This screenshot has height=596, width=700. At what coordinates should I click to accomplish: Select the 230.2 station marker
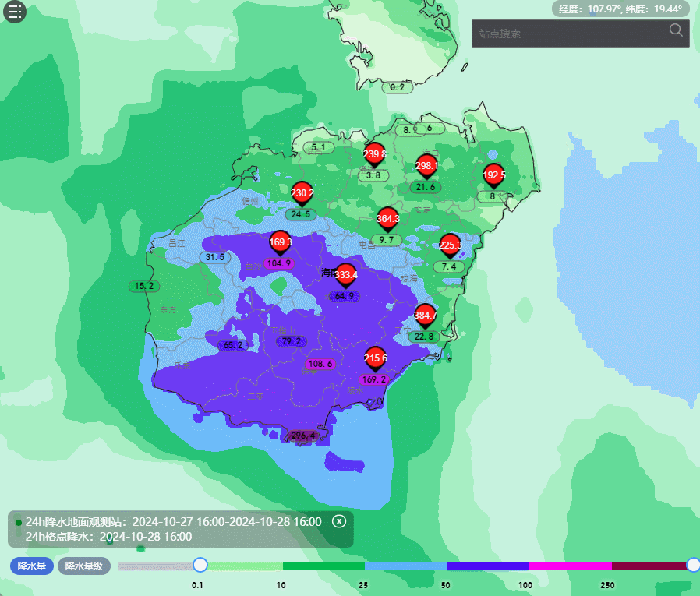[302, 193]
